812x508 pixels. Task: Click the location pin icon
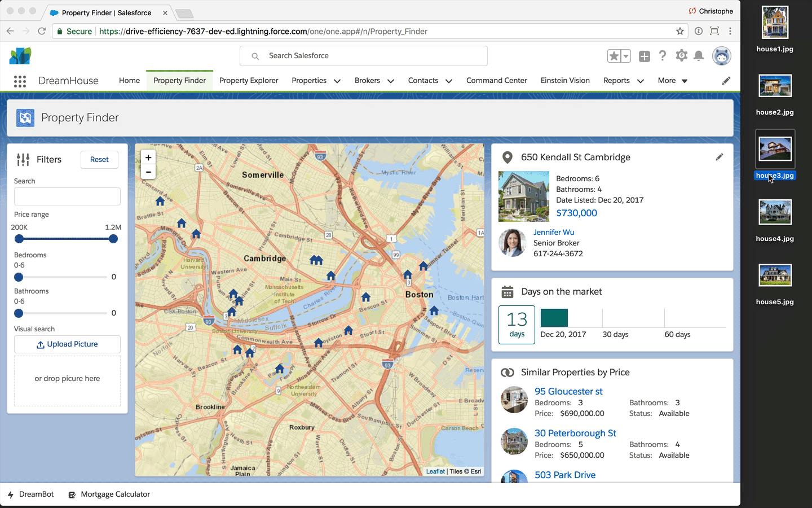(507, 157)
